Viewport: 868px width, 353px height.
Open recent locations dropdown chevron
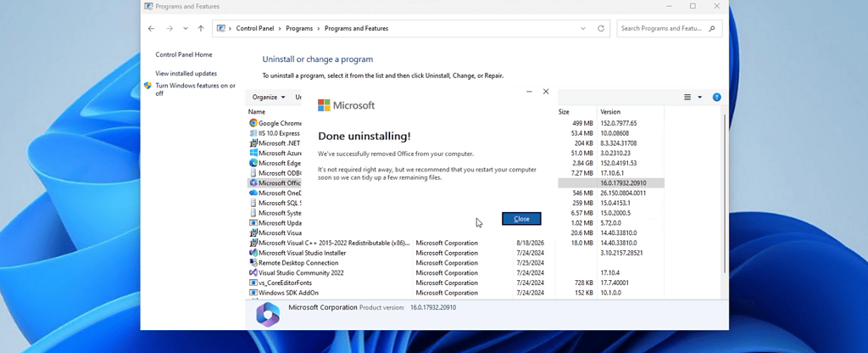(x=186, y=28)
